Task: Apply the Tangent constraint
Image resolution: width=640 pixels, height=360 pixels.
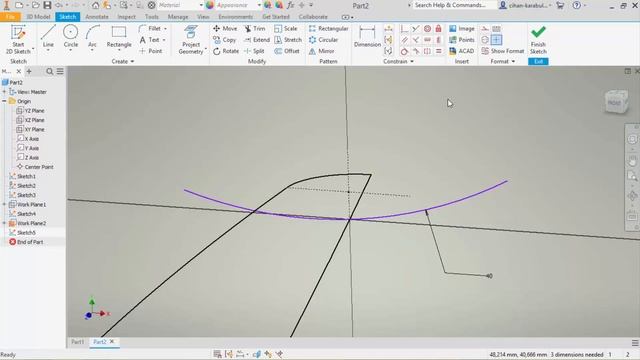Action: (x=404, y=51)
